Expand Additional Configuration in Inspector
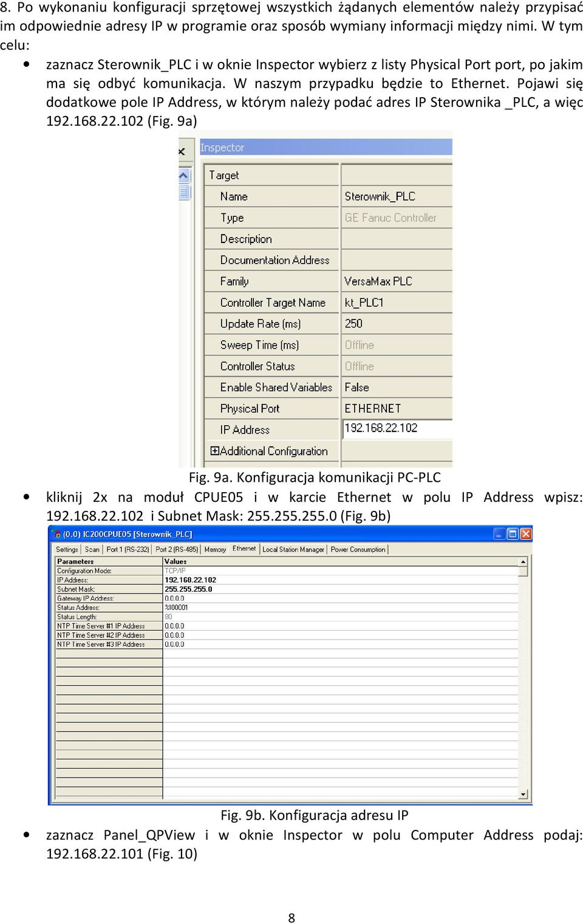This screenshot has height=924, width=583. (x=214, y=451)
